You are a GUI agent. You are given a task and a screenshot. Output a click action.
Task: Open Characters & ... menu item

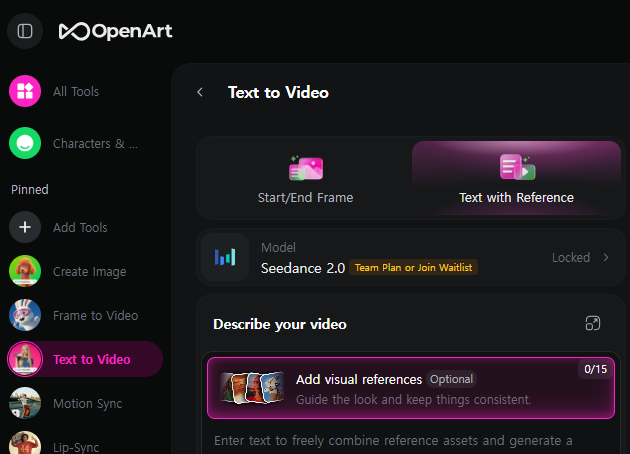(x=95, y=143)
